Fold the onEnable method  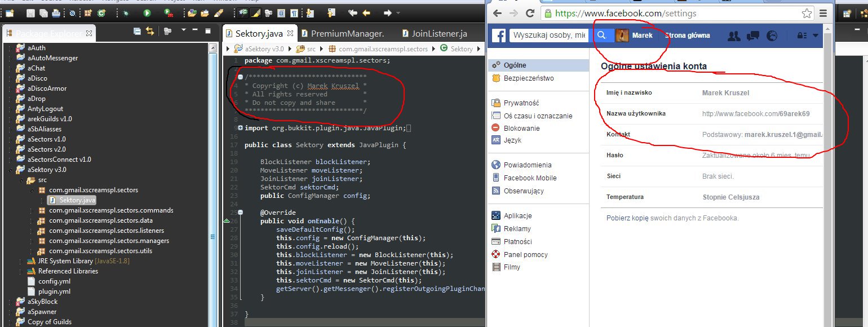tap(241, 213)
